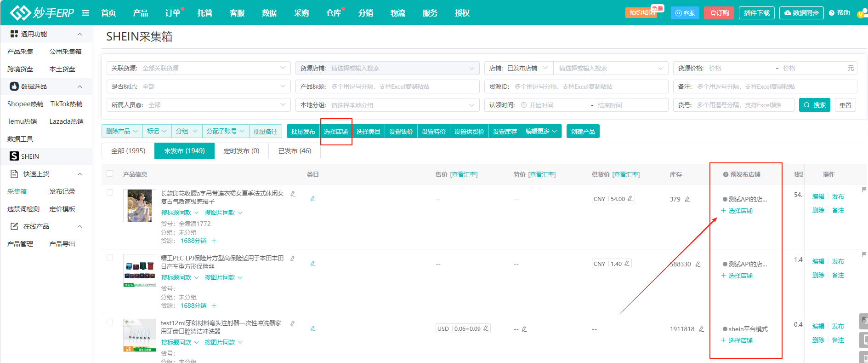The height and width of the screenshot is (363, 868).
Task: Collapse the 快速上货 sidebar section
Action: tap(79, 174)
